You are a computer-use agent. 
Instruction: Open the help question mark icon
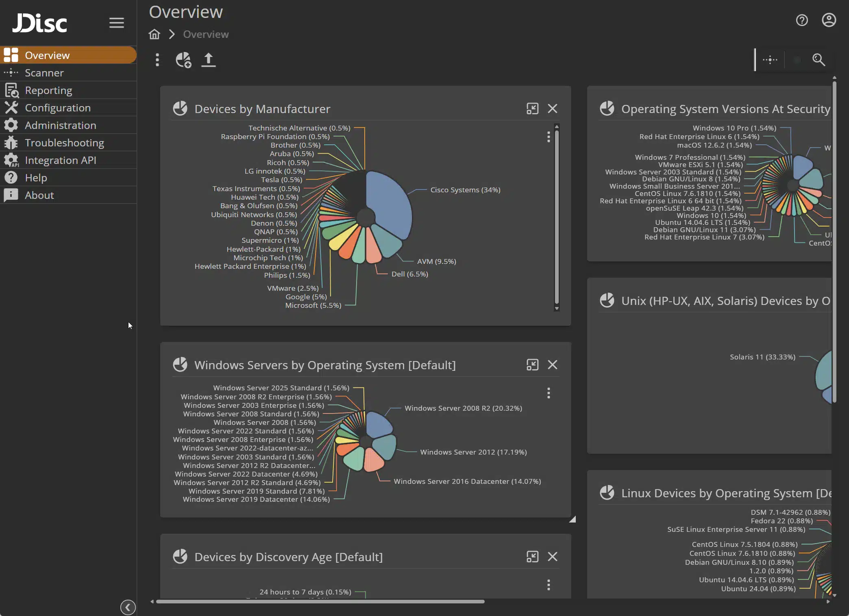(801, 20)
